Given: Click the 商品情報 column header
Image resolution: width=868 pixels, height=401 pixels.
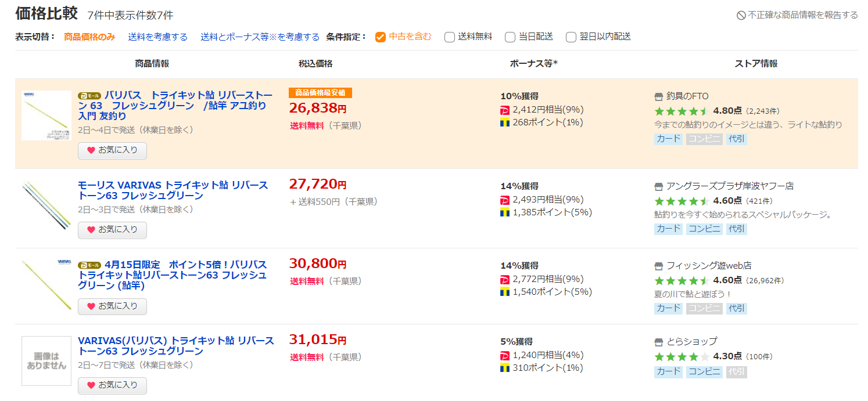Looking at the screenshot, I should point(152,64).
